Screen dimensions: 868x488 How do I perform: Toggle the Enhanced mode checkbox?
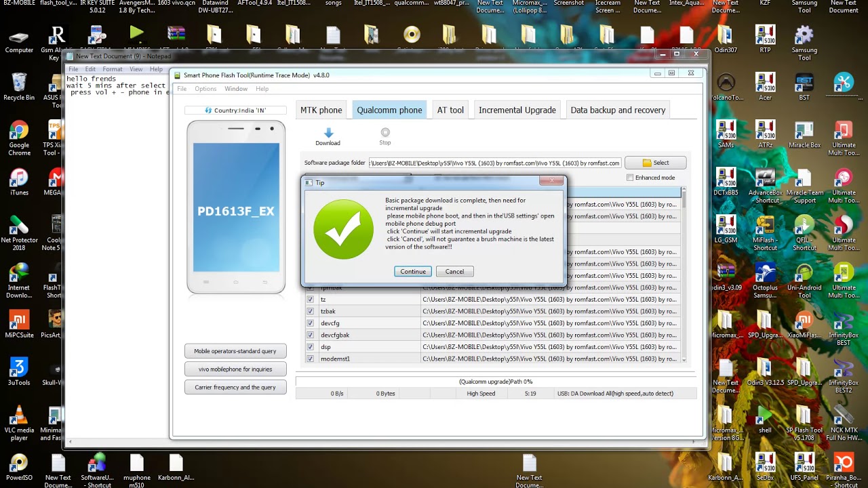[630, 178]
